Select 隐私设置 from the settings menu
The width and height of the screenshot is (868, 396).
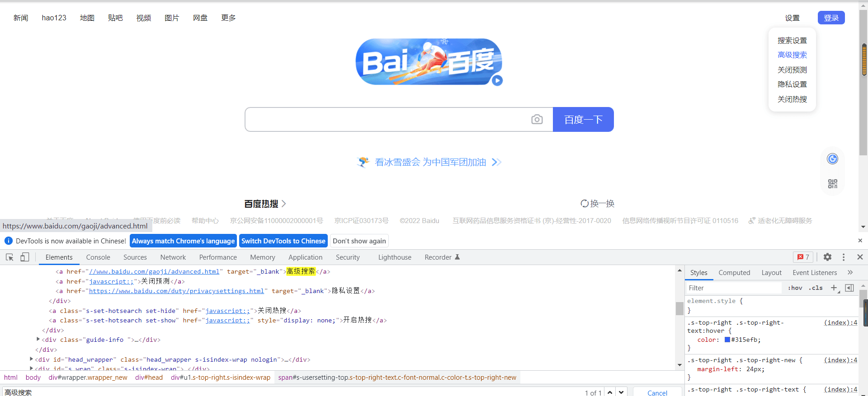coord(792,84)
